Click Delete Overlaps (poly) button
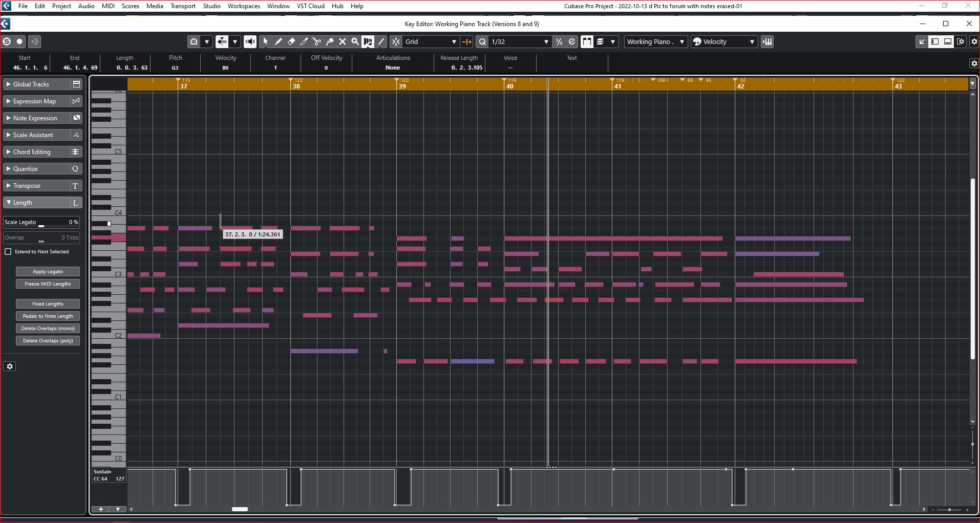Image resolution: width=980 pixels, height=523 pixels. (48, 341)
